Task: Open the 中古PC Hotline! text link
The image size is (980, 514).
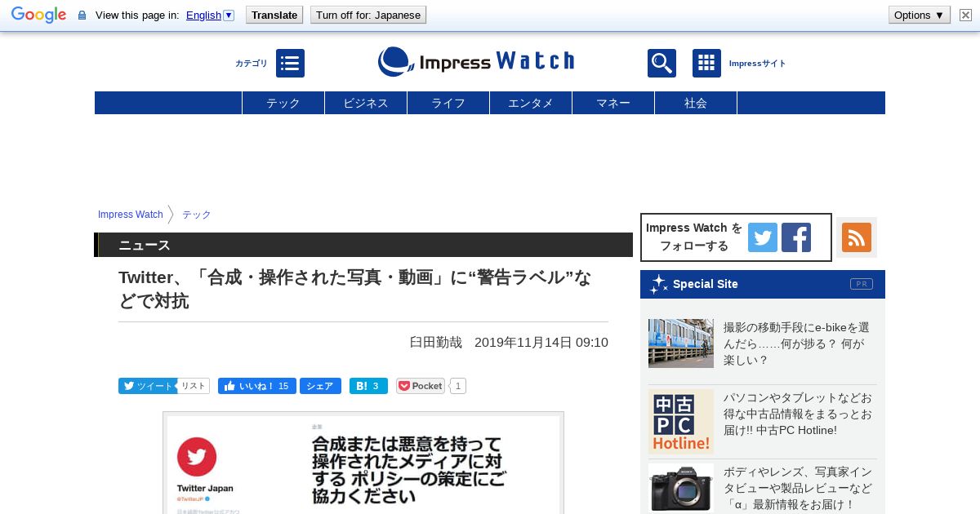Action: click(798, 414)
